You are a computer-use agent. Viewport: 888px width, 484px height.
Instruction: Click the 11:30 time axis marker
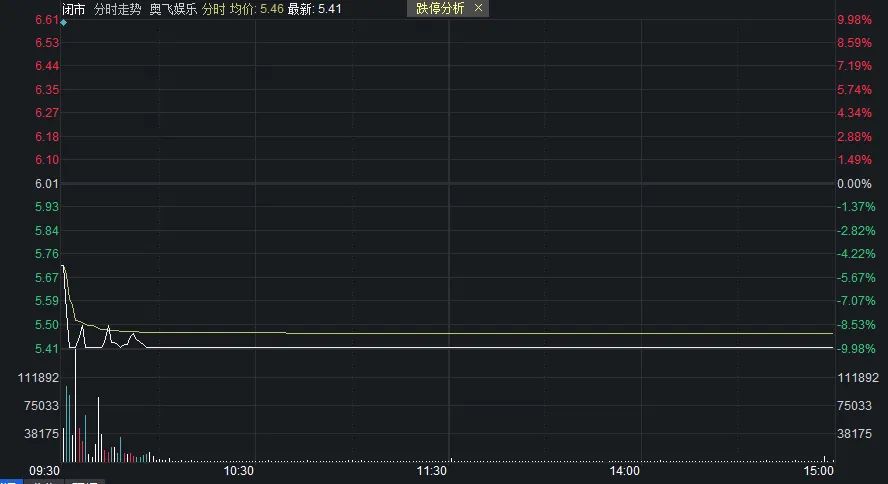(431, 470)
